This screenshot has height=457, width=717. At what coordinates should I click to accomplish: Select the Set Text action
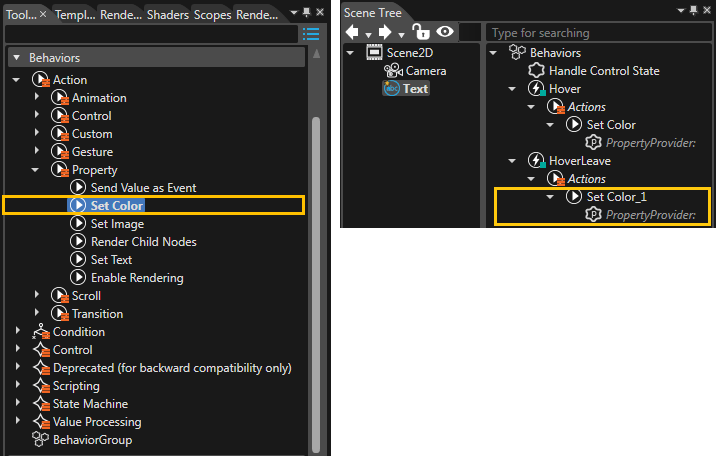pos(111,260)
